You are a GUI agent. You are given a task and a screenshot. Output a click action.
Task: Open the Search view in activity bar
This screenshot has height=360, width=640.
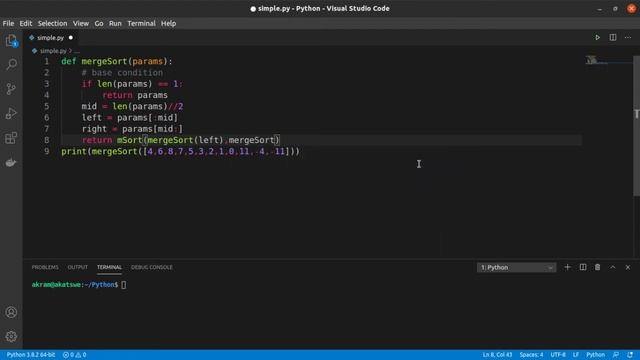[x=11, y=64]
